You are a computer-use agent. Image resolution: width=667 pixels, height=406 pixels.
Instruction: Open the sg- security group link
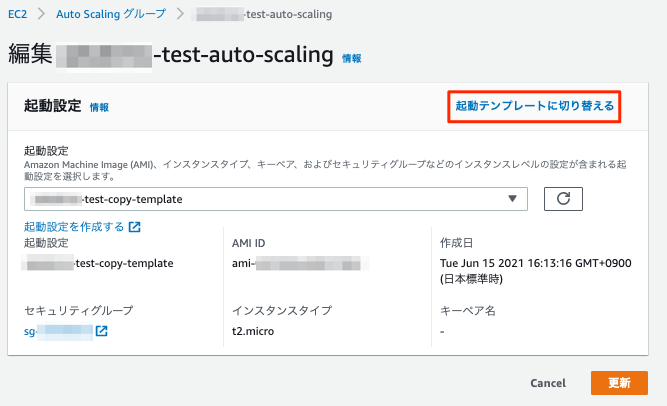click(x=58, y=331)
